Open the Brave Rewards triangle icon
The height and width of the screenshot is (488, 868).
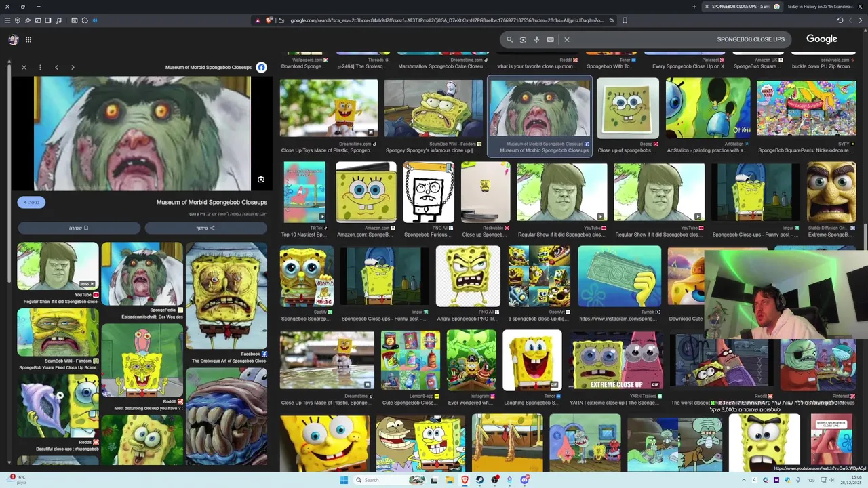pyautogui.click(x=258, y=20)
